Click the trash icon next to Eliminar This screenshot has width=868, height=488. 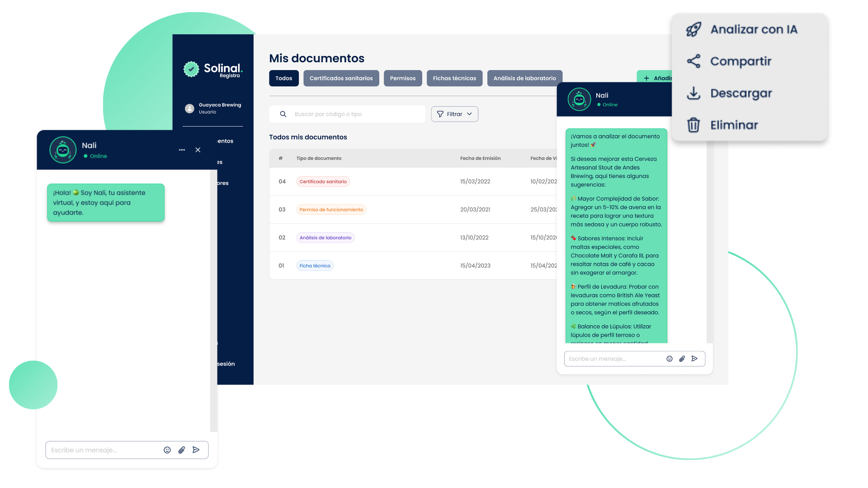coord(693,125)
